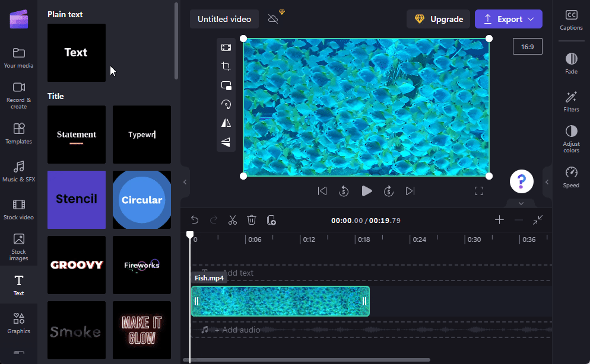The image size is (590, 364).
Task: Select the Stencil title thumbnail
Action: tap(77, 200)
